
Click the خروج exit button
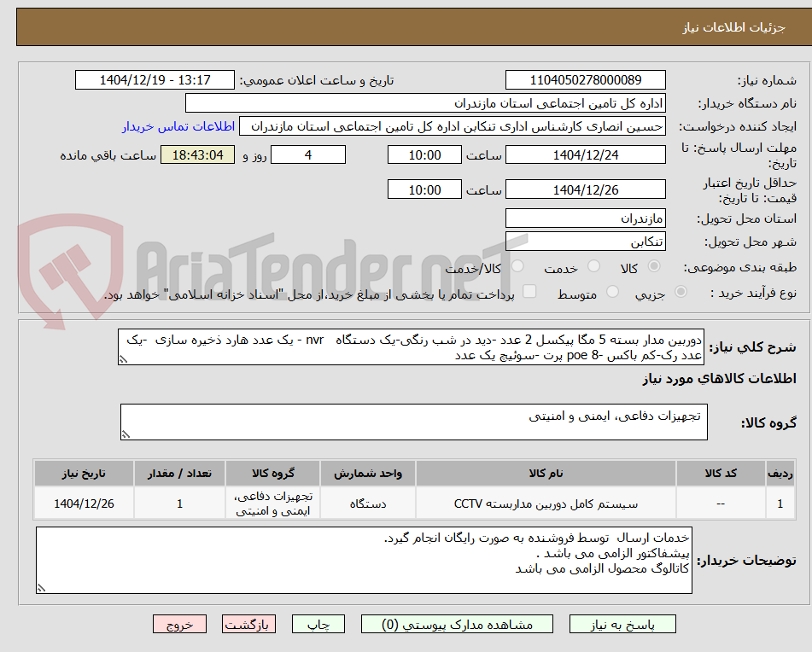(179, 624)
